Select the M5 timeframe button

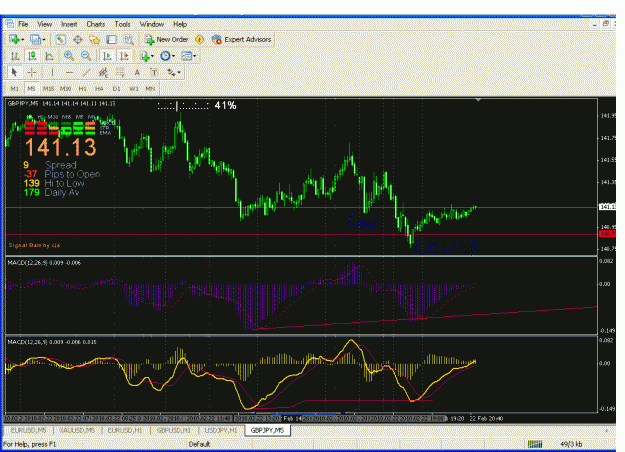31,88
